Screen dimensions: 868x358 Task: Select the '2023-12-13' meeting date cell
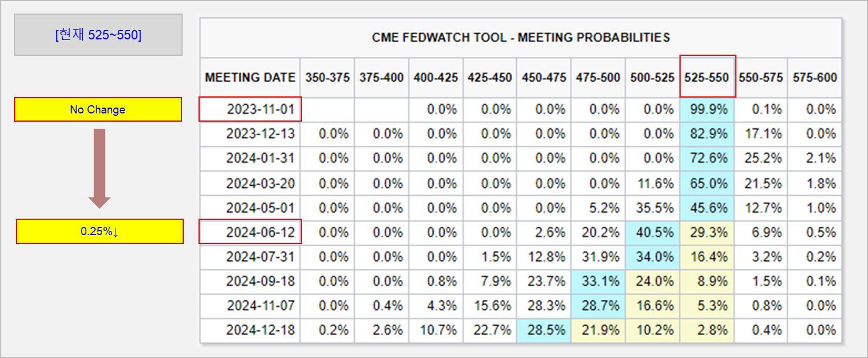tap(250, 134)
